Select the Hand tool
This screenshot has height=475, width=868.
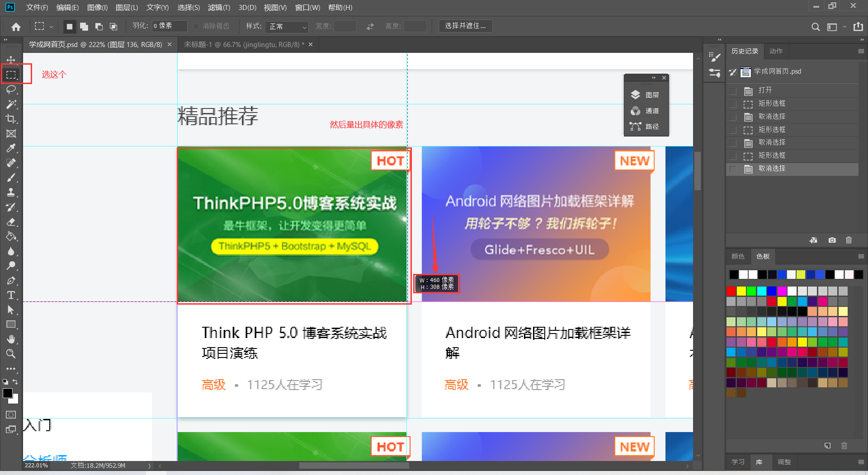click(11, 339)
